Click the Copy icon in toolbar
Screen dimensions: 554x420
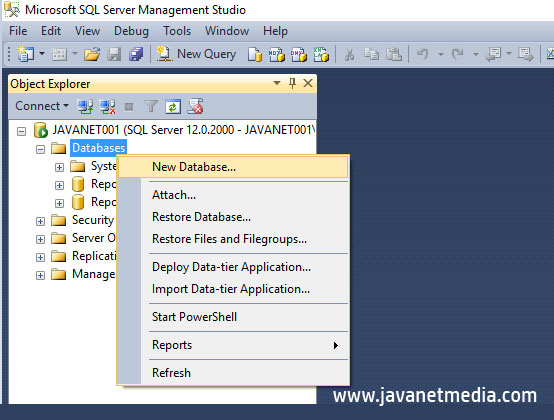pos(371,54)
